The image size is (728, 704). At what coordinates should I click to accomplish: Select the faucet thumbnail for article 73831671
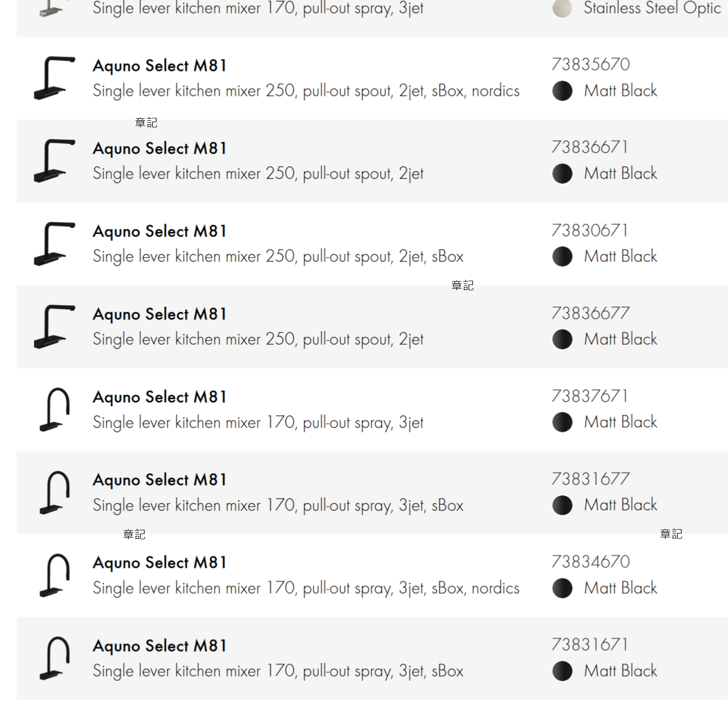click(x=55, y=658)
